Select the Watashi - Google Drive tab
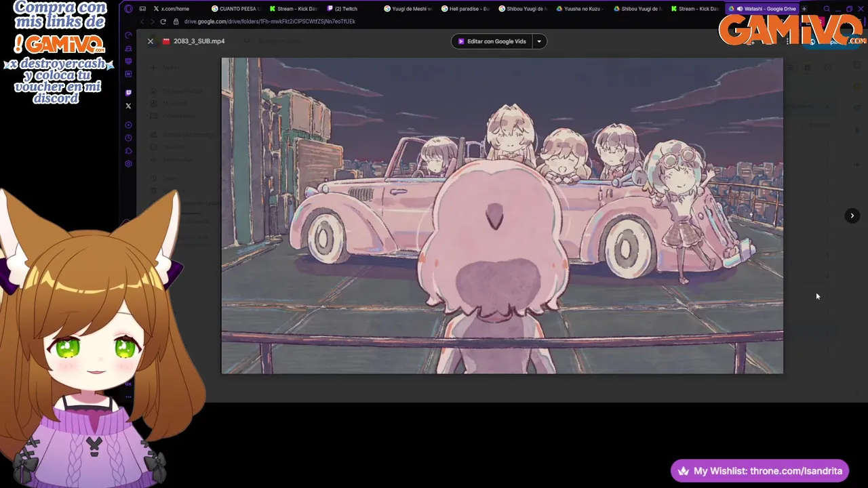 [762, 9]
